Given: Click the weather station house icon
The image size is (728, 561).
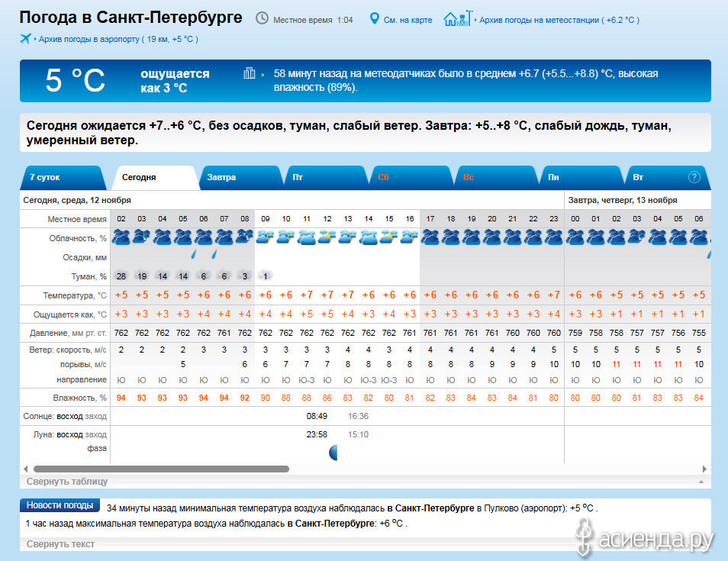Looking at the screenshot, I should pyautogui.click(x=457, y=18).
